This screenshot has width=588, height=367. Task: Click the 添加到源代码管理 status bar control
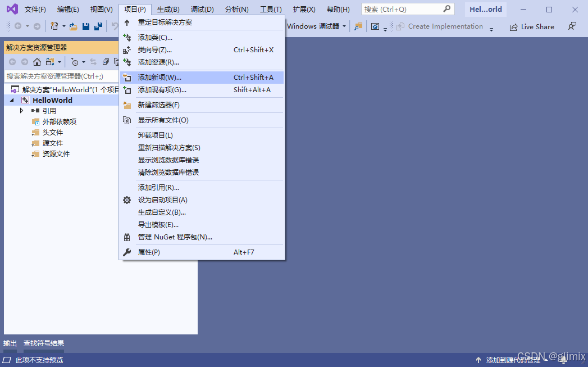513,359
